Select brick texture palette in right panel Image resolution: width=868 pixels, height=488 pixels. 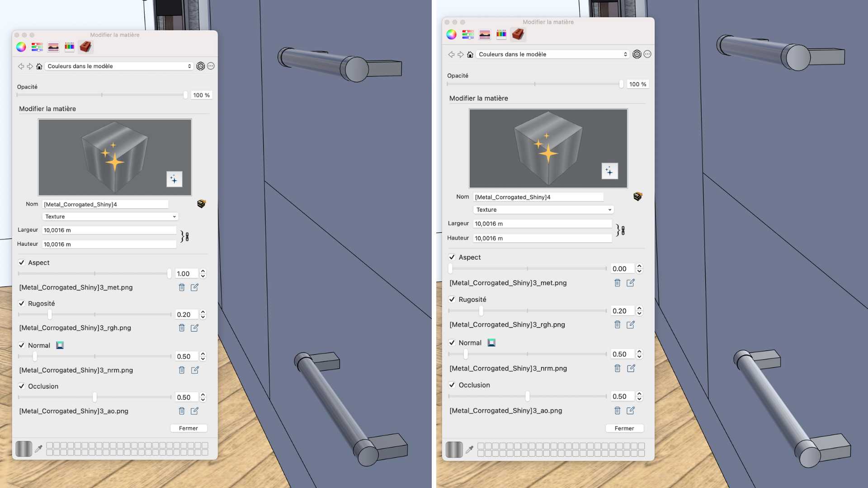(518, 34)
